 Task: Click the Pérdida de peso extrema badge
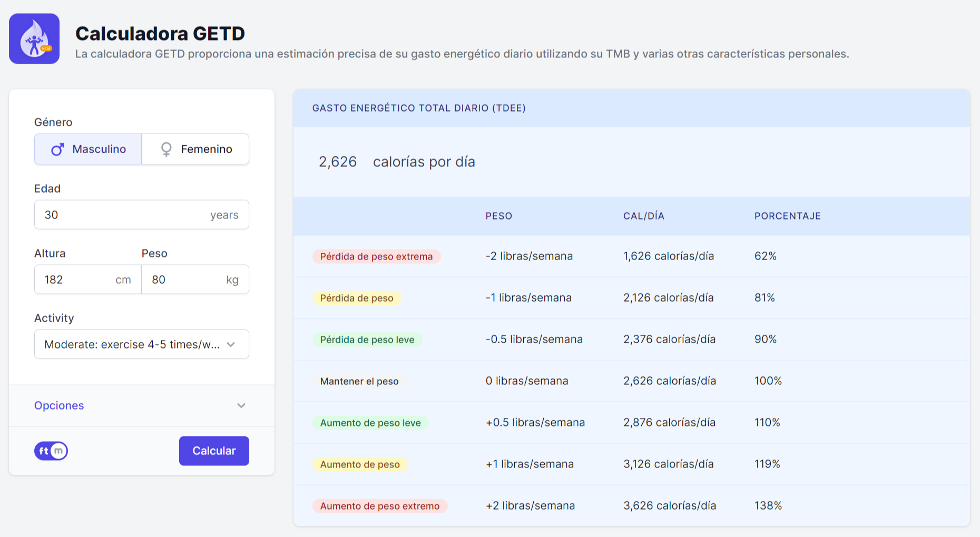[x=376, y=256]
